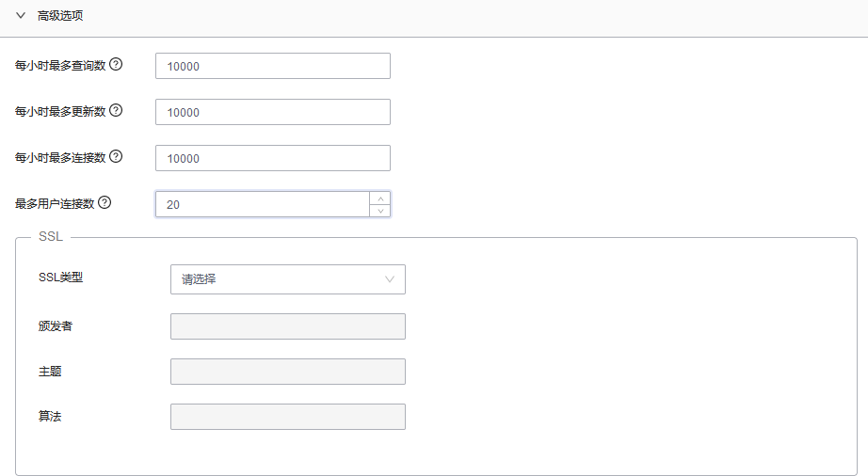Click the 最多用户连接数 number field showing 20

(262, 204)
